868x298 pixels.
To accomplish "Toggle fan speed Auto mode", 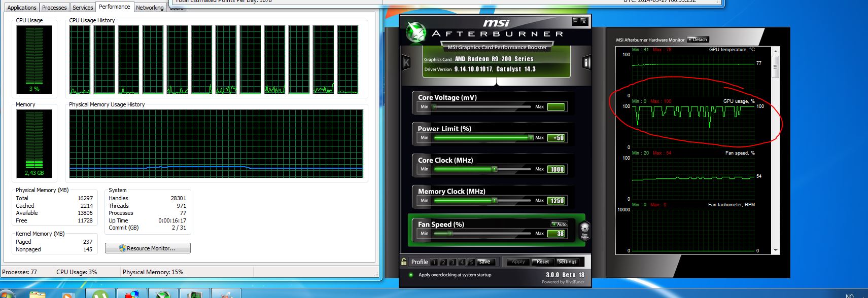I will (559, 224).
